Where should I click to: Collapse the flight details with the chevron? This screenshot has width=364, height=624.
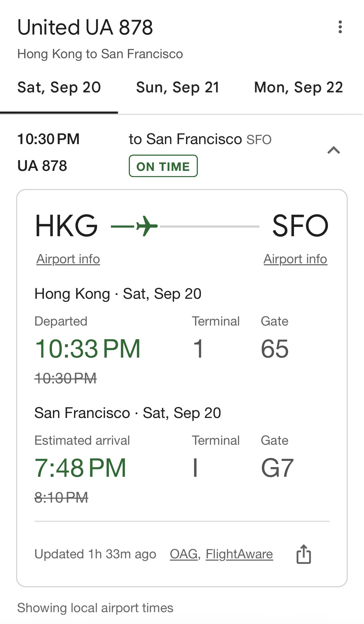click(334, 151)
